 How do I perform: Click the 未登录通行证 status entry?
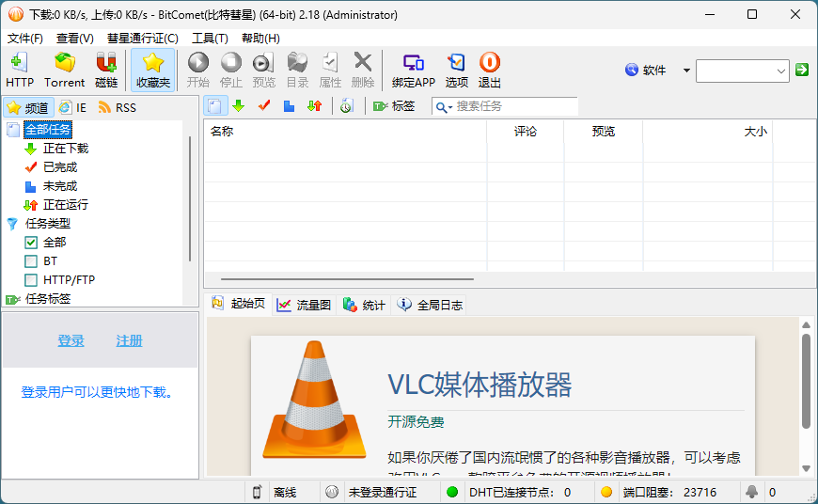click(383, 493)
